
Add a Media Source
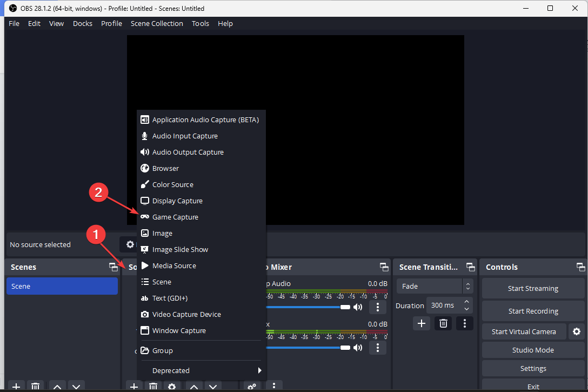coord(202,265)
